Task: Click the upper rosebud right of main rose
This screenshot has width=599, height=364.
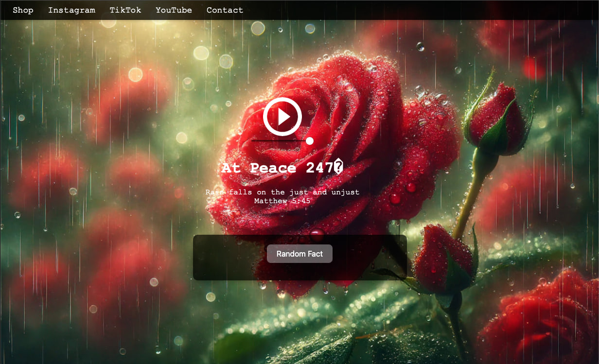Action: point(496,119)
